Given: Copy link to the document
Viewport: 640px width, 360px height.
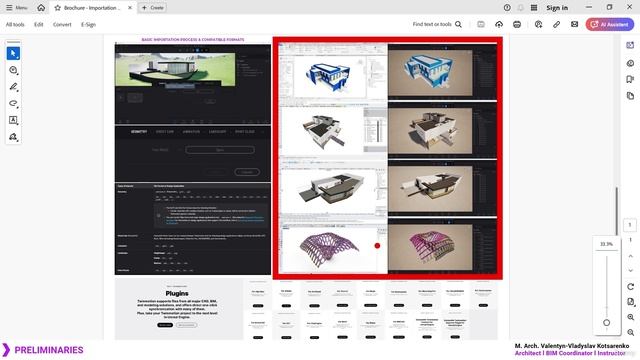Looking at the screenshot, I should [556, 24].
